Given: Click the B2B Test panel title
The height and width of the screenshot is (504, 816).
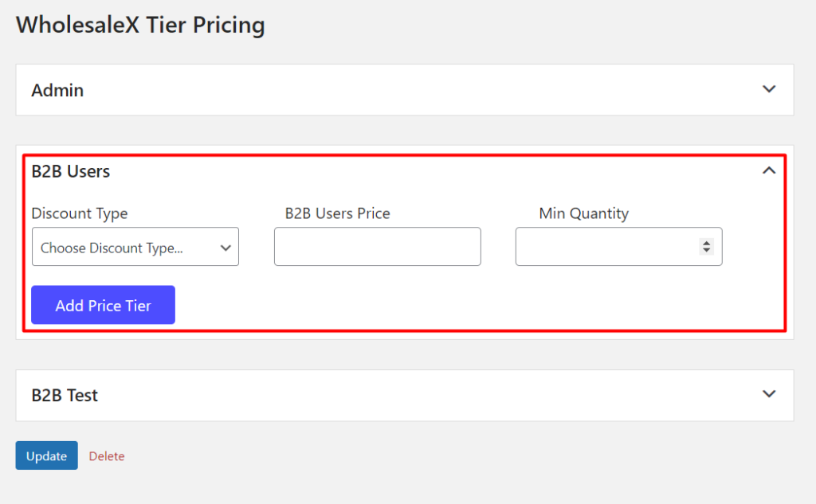Looking at the screenshot, I should pyautogui.click(x=65, y=396).
